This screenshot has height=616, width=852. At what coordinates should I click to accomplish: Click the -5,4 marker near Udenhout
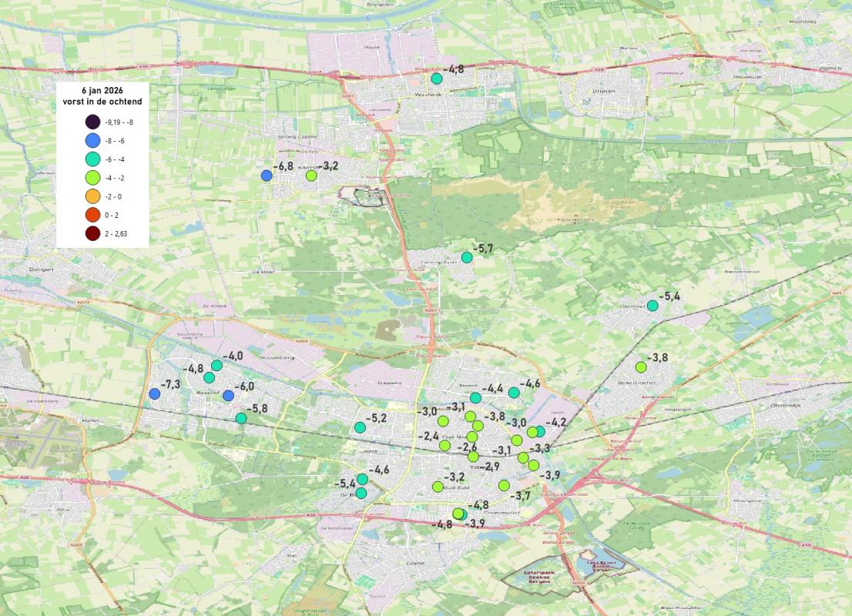point(652,304)
